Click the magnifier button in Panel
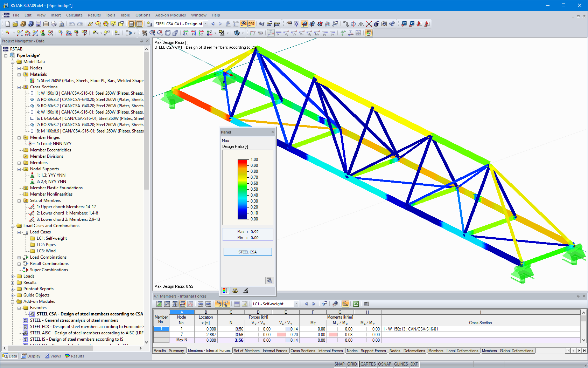588x368 pixels. click(x=269, y=280)
